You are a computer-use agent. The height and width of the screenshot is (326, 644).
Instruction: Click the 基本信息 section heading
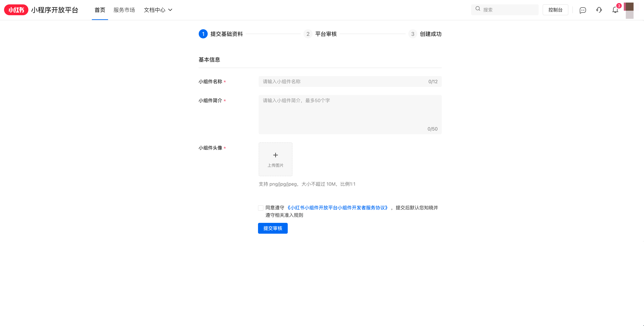[x=209, y=60]
